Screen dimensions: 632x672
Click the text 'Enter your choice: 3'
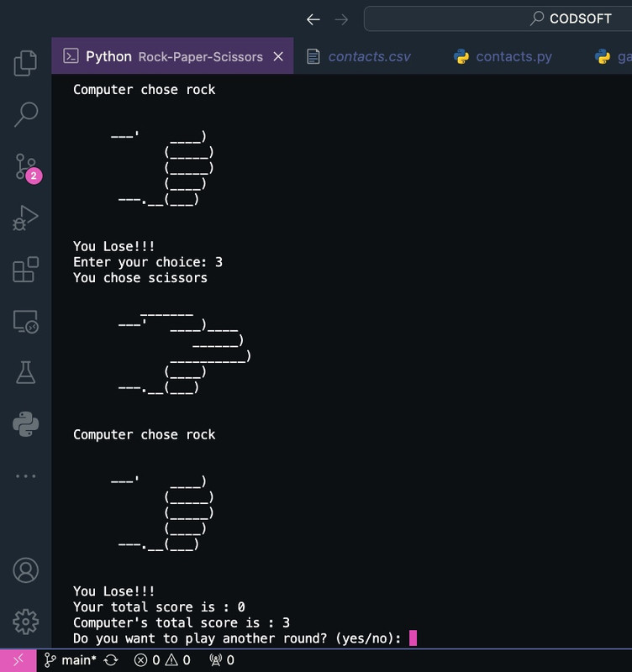(x=148, y=262)
